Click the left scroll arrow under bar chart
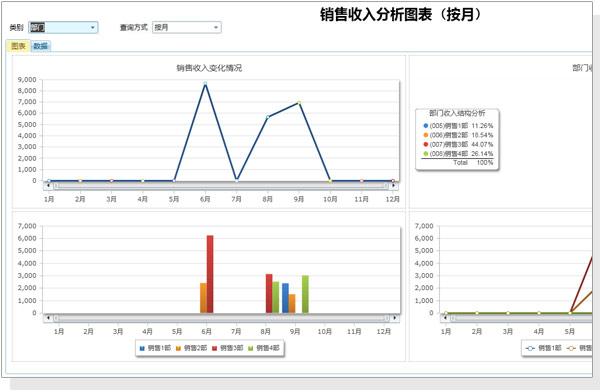Viewport: 601px width, 392px height. coord(48,318)
